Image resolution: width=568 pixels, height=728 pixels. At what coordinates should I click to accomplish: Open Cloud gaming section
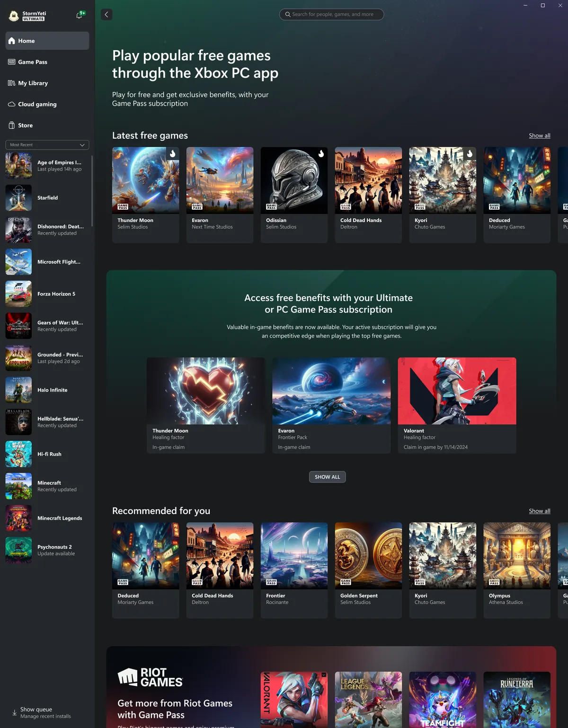47,104
